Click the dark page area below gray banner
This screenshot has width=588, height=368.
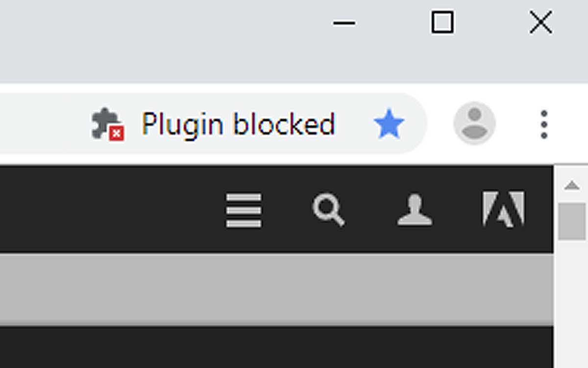coord(277,347)
